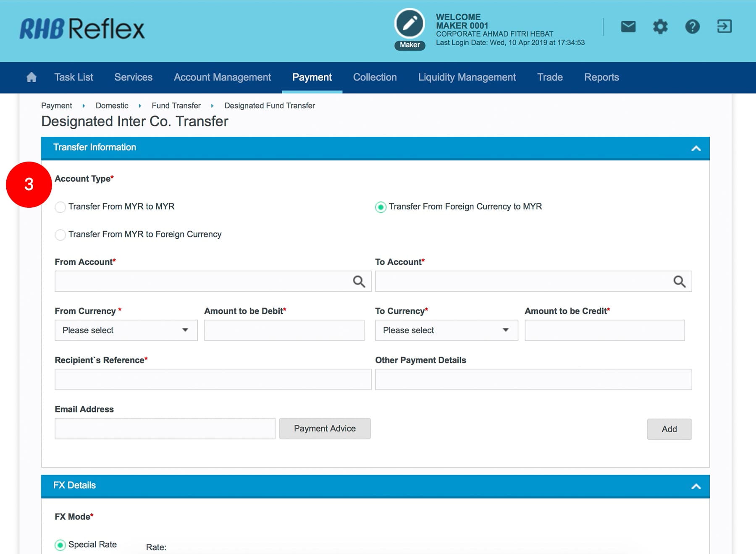Image resolution: width=756 pixels, height=554 pixels.
Task: Open the From Currency dropdown
Action: (x=126, y=330)
